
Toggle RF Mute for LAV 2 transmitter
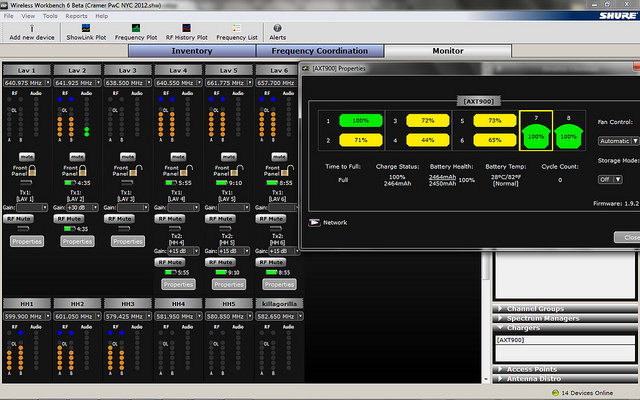point(69,219)
